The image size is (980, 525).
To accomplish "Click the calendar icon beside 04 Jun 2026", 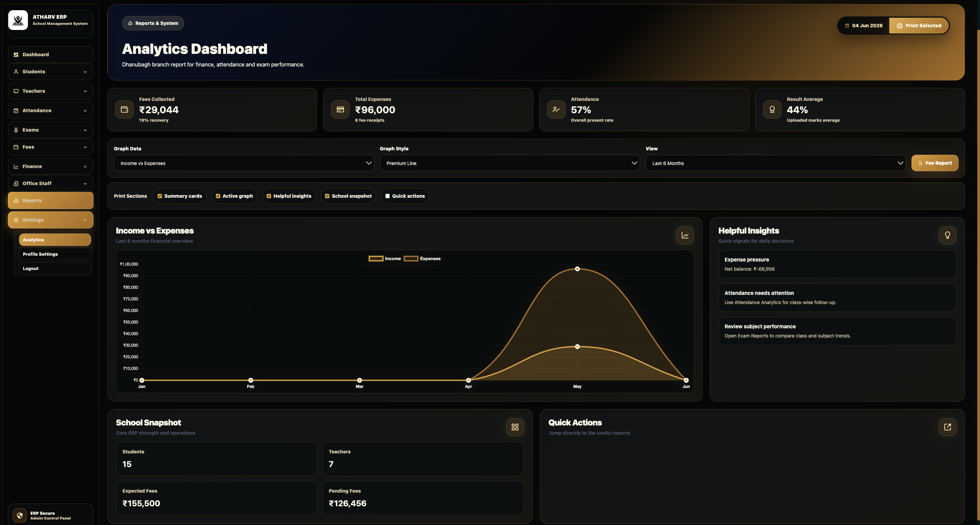I will click(847, 26).
